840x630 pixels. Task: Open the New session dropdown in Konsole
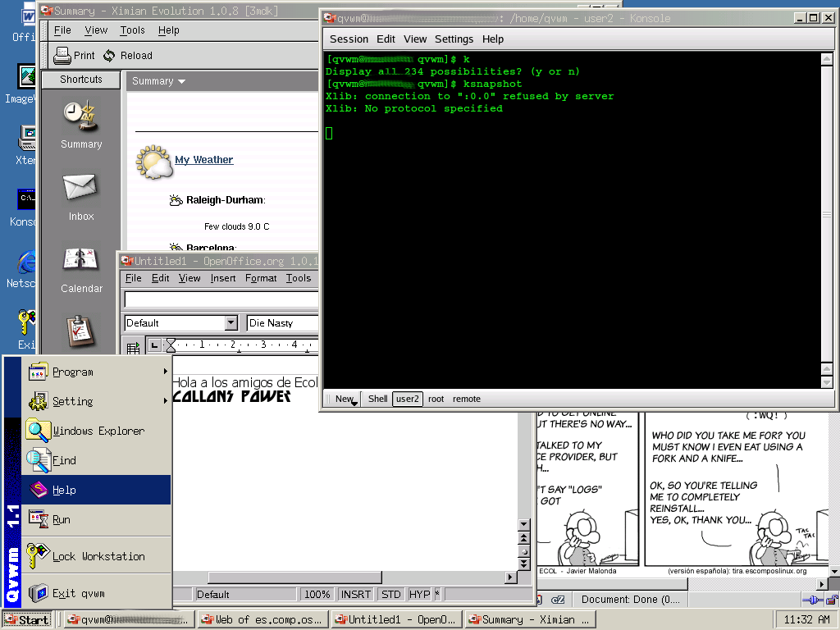[345, 399]
